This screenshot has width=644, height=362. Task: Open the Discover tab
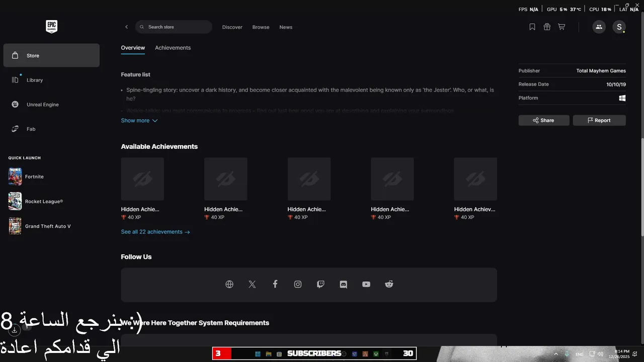click(232, 27)
